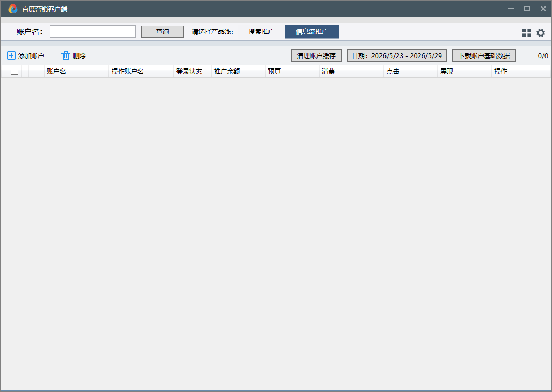Click 添加账户 plus icon
The height and width of the screenshot is (392, 552).
click(x=11, y=55)
